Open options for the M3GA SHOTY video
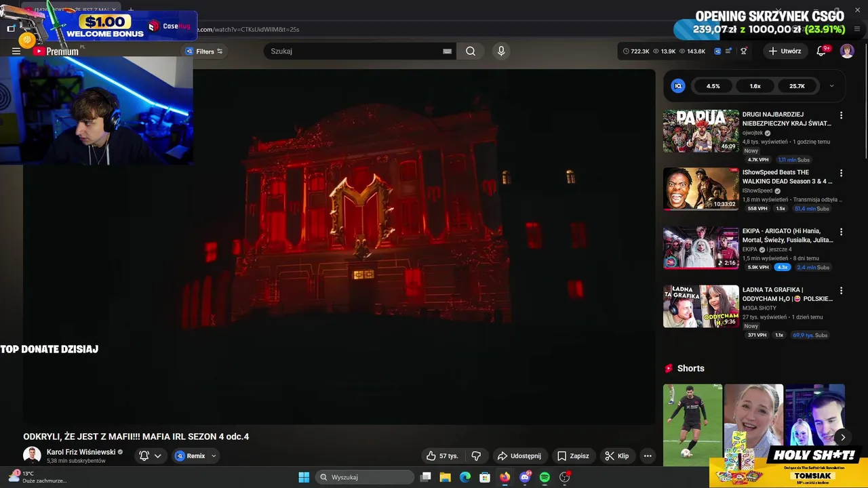 841,290
